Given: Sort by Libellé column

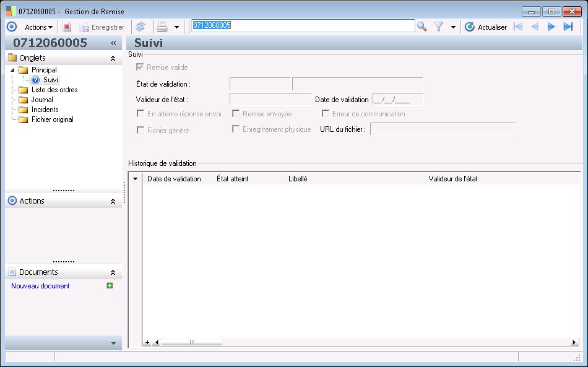Looking at the screenshot, I should pyautogui.click(x=298, y=179).
